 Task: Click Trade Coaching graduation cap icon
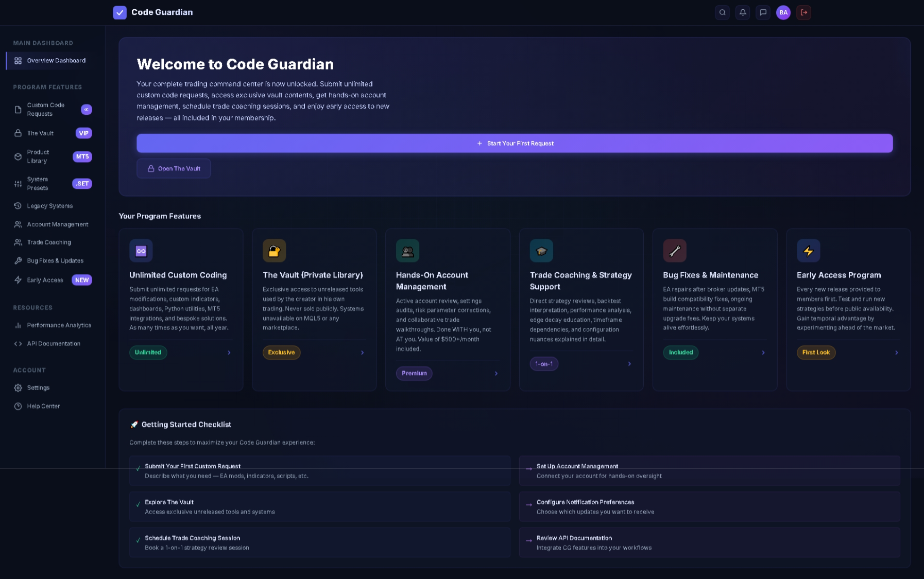click(541, 251)
